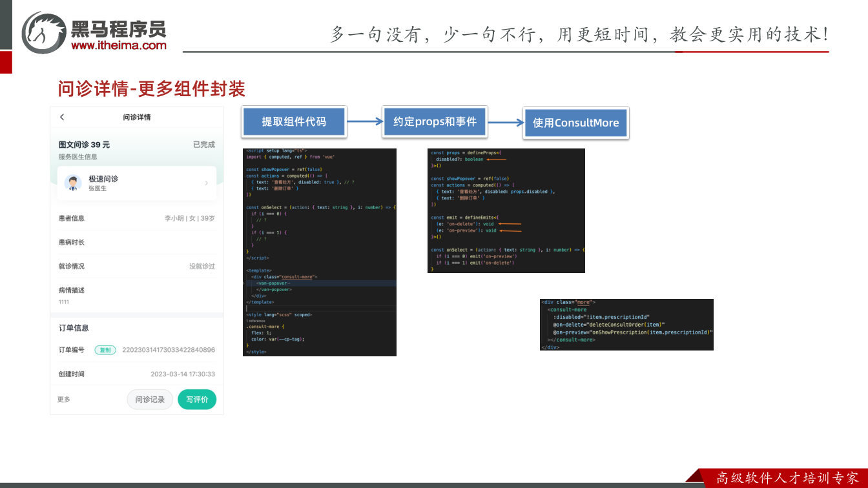The image size is (868, 488).
Task: Click the 问诊详情-更多组件封装 slide title
Action: coord(152,88)
